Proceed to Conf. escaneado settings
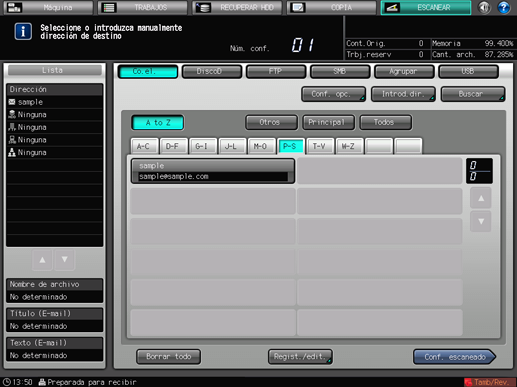Image resolution: width=517 pixels, height=387 pixels. (x=454, y=357)
